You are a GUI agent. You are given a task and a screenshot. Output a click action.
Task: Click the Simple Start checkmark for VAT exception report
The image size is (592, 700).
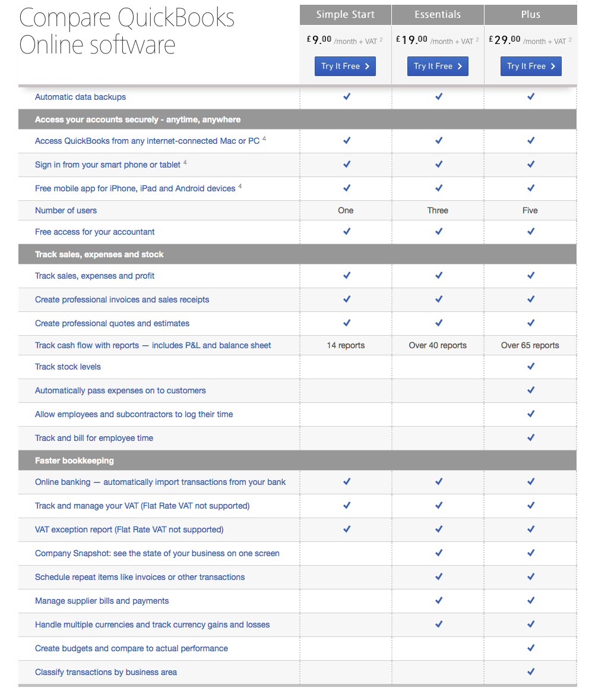pyautogui.click(x=346, y=529)
